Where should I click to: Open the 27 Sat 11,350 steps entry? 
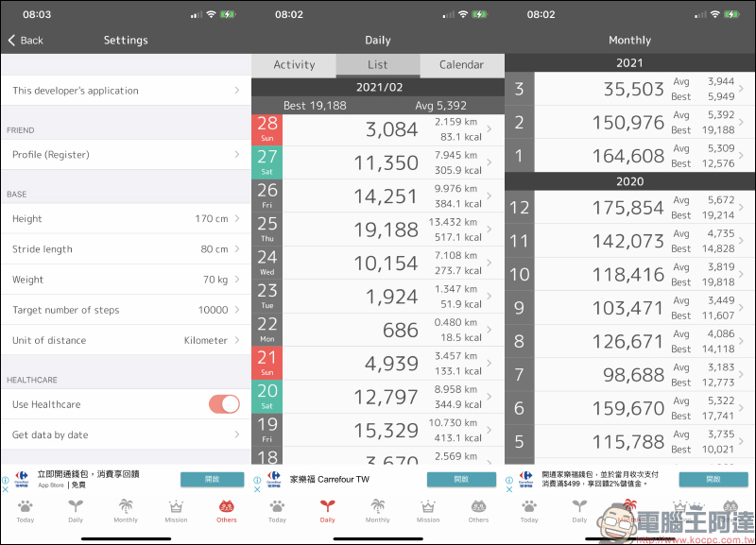(x=378, y=162)
